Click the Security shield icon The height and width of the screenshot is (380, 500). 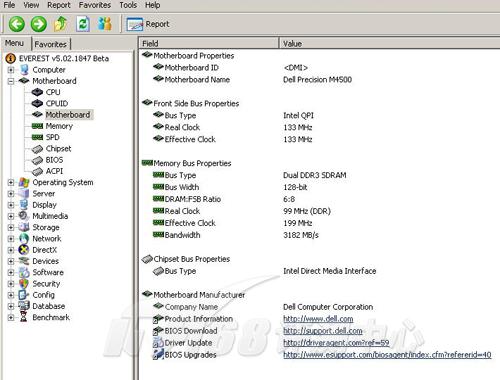(x=24, y=284)
